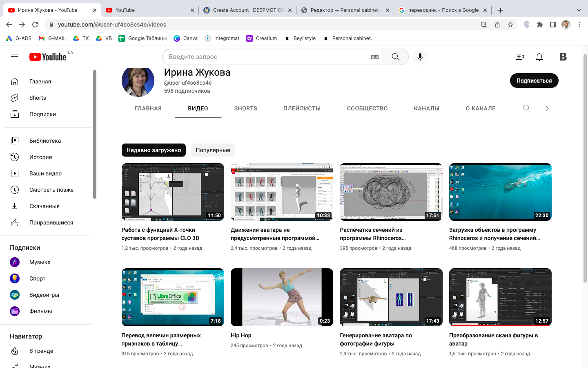Switch to the SHORTS channel tab
588x368 pixels.
tap(246, 108)
